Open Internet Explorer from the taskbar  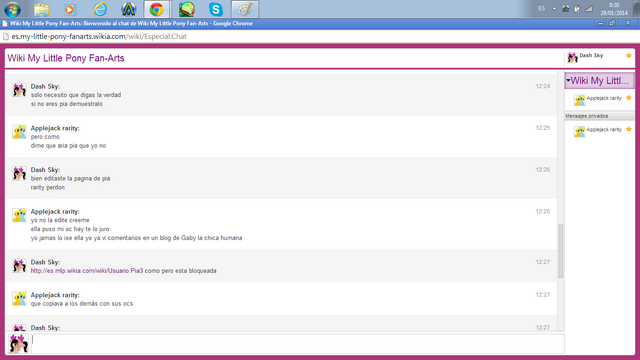100,9
